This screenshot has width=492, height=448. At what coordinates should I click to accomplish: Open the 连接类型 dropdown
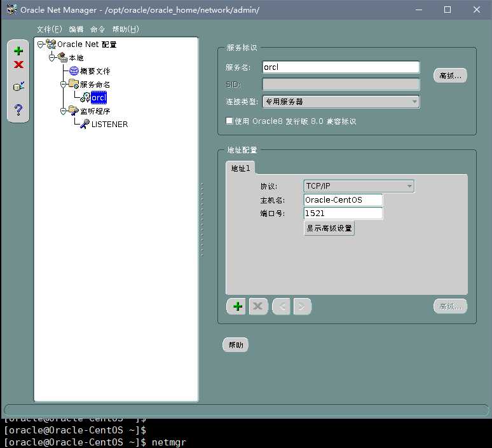[x=341, y=102]
